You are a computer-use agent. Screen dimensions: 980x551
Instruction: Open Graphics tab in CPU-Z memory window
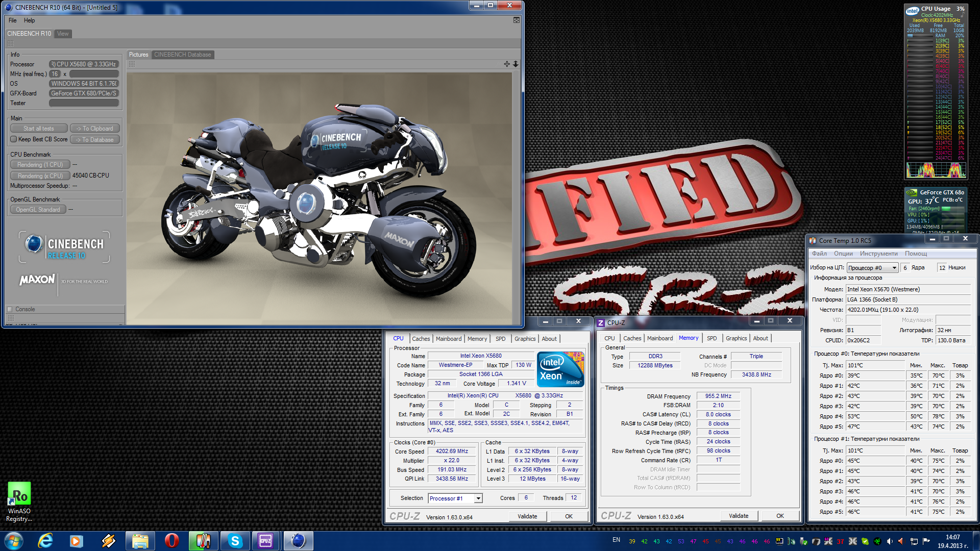736,338
